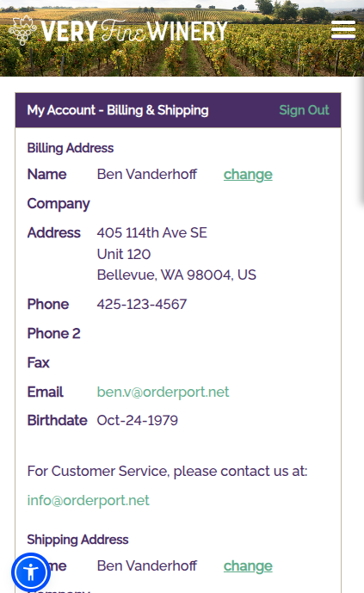
Task: Click the grape cluster logo icon
Action: coord(22,30)
